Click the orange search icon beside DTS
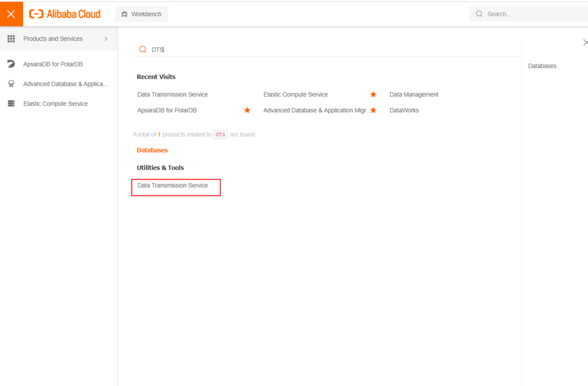This screenshot has width=588, height=386. coord(143,50)
